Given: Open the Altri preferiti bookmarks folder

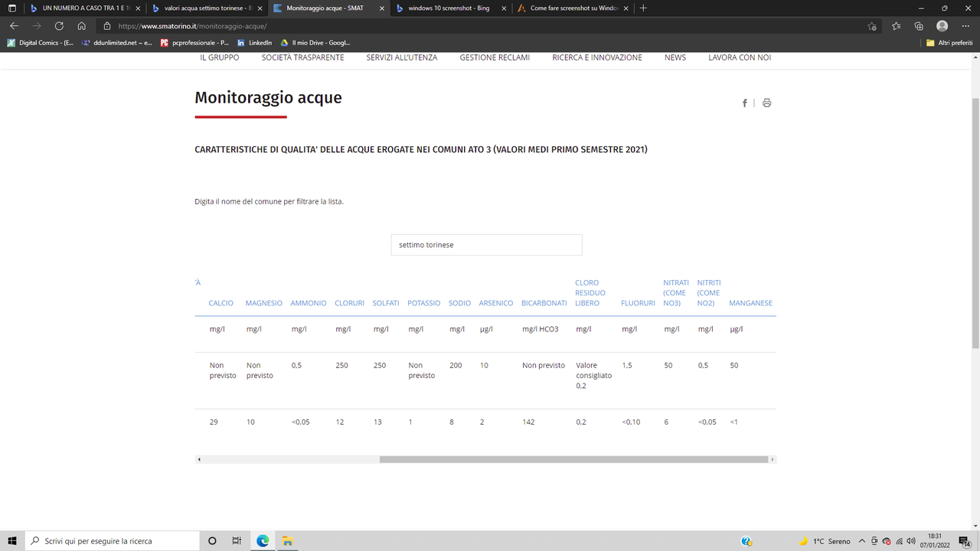Looking at the screenshot, I should pos(949,43).
